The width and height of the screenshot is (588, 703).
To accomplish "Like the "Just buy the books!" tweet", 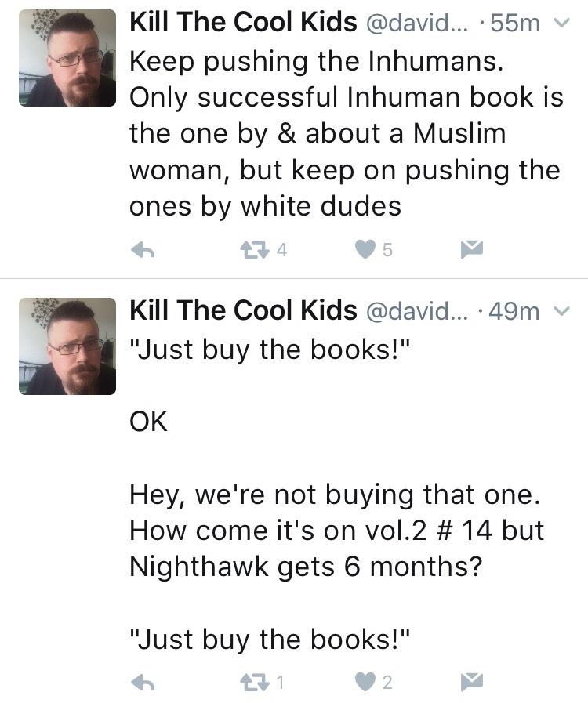I will pyautogui.click(x=365, y=683).
